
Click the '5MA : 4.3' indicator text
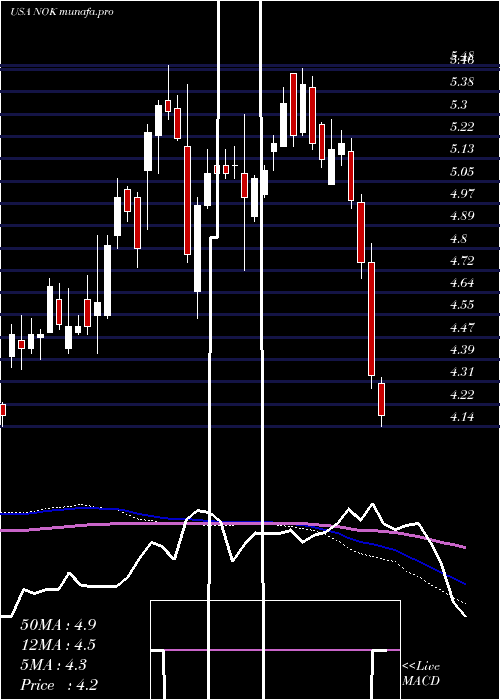click(x=54, y=665)
